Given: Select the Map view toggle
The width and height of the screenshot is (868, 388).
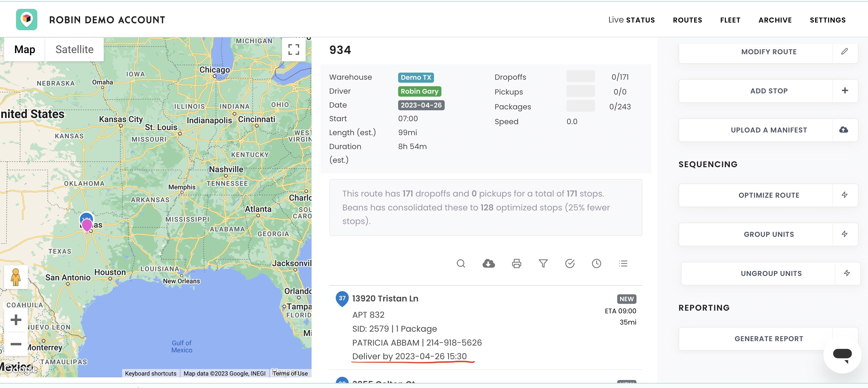Looking at the screenshot, I should click(25, 50).
